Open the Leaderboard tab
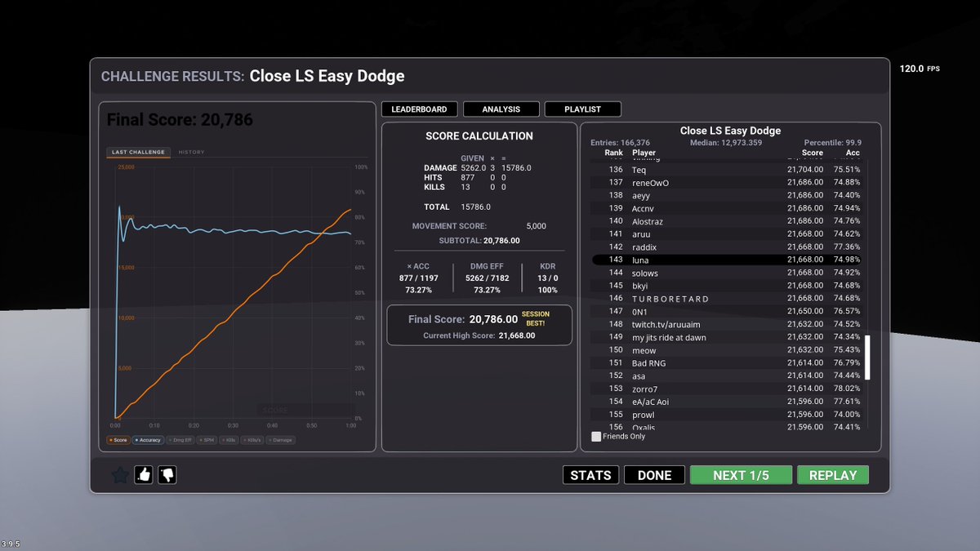Image resolution: width=980 pixels, height=551 pixels. click(x=419, y=109)
